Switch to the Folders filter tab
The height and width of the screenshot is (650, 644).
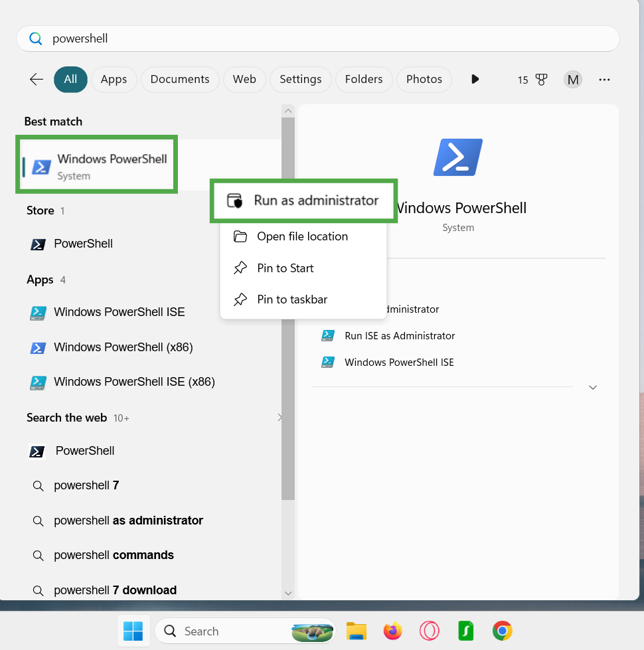pyautogui.click(x=364, y=79)
